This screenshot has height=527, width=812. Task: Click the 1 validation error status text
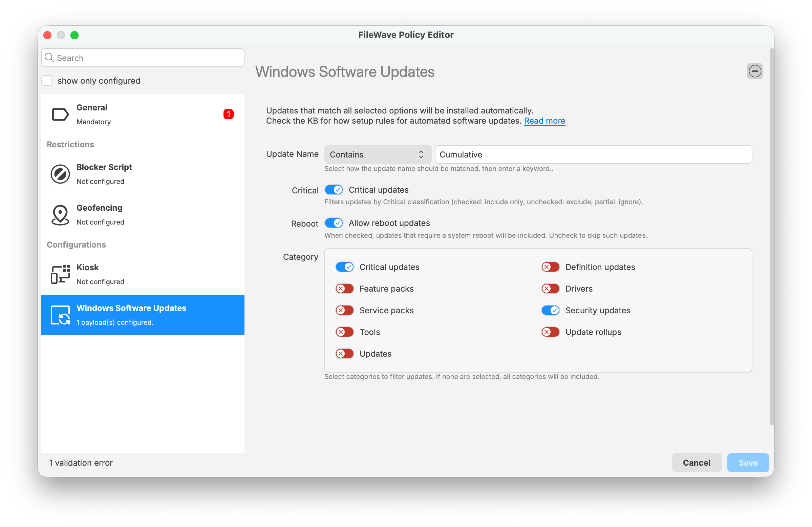tap(81, 463)
